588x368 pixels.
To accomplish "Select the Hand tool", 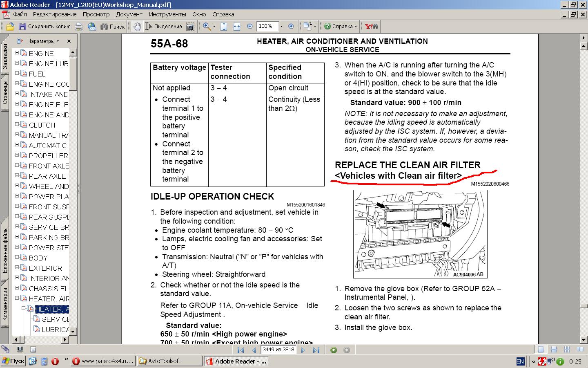I will [x=137, y=27].
